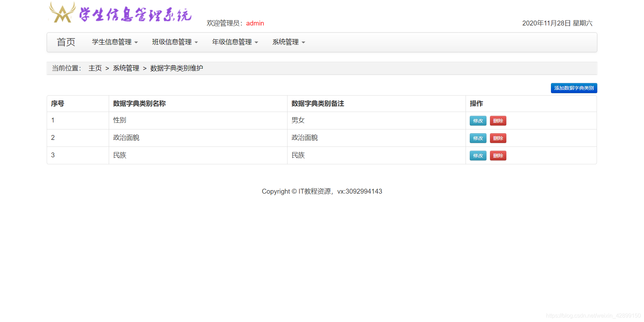
Task: Click 删除 for the 性别 row
Action: (x=498, y=121)
